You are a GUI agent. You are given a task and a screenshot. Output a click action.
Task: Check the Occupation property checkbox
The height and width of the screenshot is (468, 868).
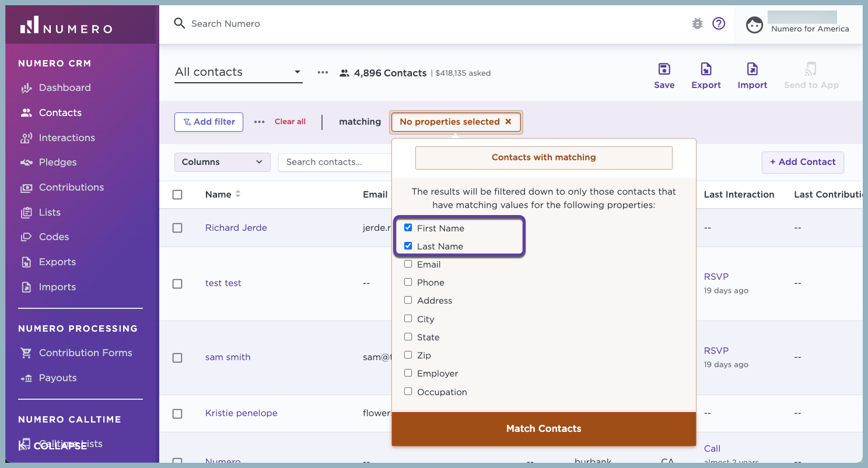pos(408,392)
